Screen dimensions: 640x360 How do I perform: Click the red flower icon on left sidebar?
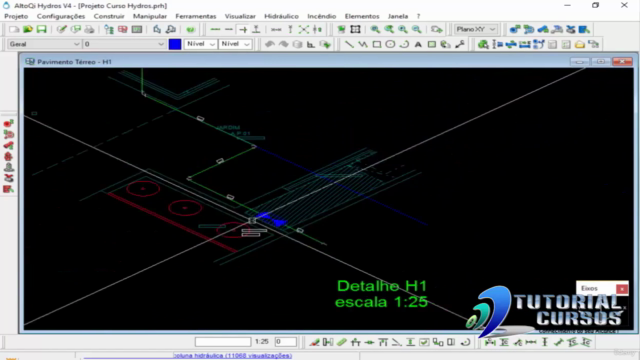tap(9, 157)
